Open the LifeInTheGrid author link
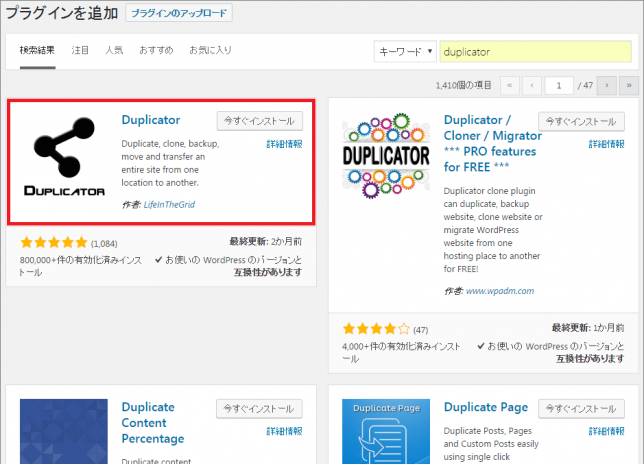Image resolution: width=644 pixels, height=464 pixels. point(169,204)
